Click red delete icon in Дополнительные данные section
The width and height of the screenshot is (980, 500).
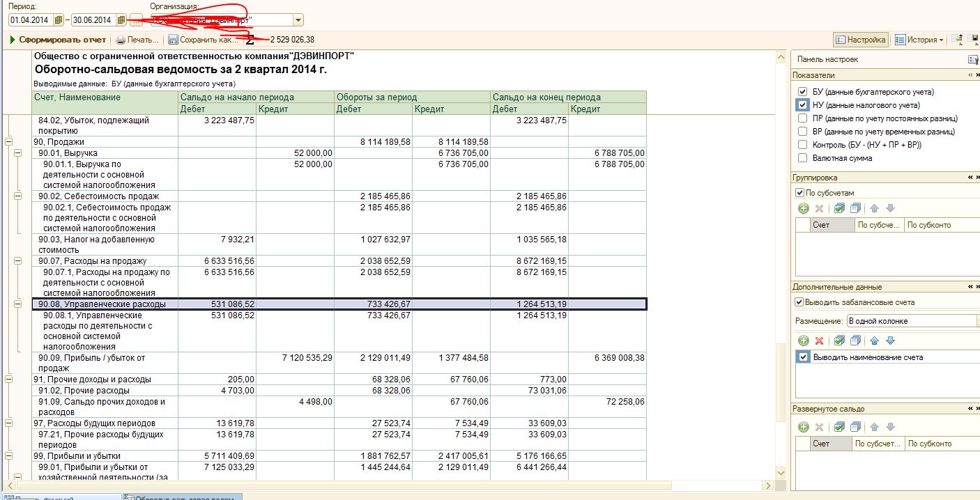click(820, 341)
